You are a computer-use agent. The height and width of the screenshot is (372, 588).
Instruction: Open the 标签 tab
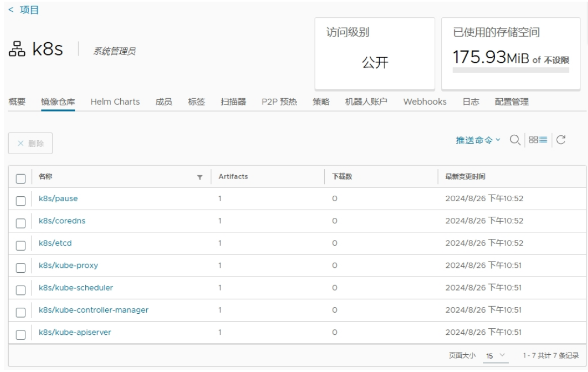point(196,101)
